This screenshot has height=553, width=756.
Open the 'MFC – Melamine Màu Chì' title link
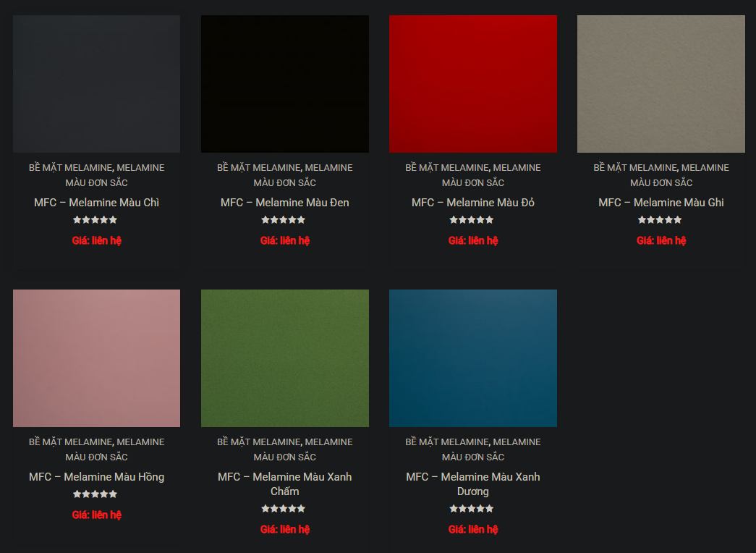tap(96, 203)
